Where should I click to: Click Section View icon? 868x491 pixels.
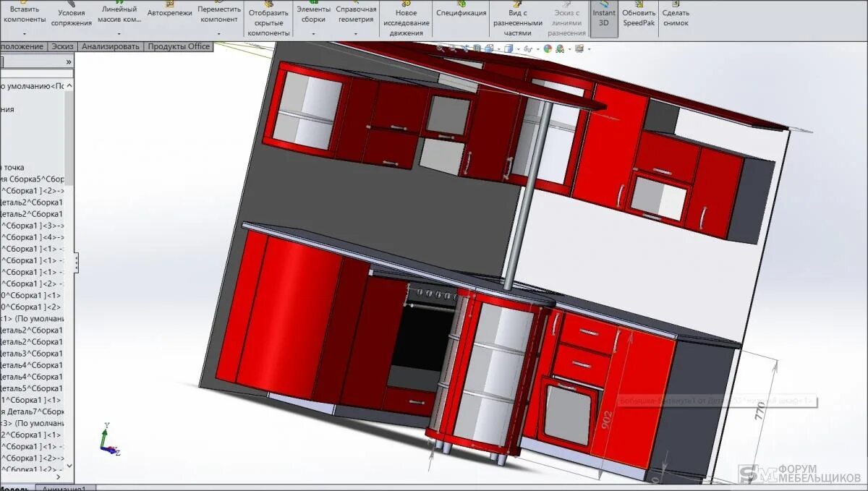pos(477,48)
